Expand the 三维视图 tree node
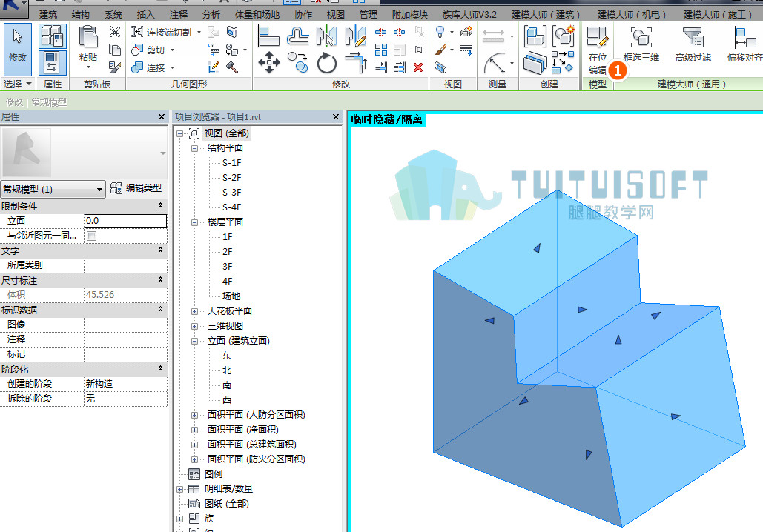The height and width of the screenshot is (532, 763). point(194,326)
